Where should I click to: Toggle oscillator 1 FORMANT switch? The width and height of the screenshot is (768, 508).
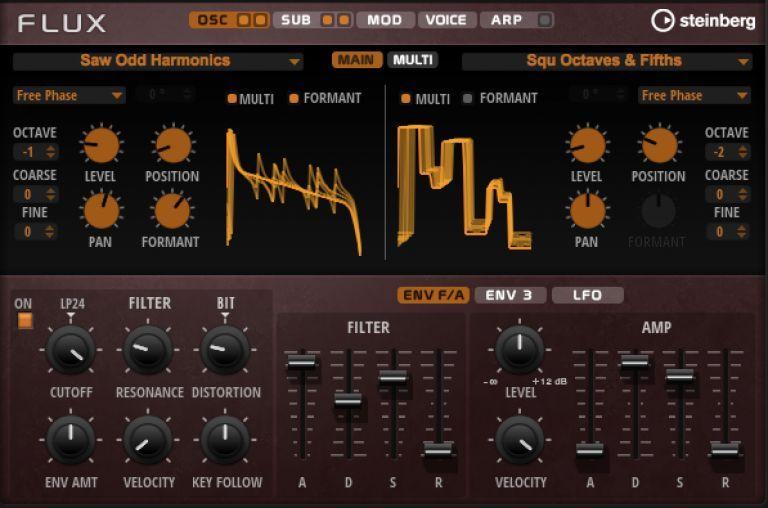click(x=294, y=98)
